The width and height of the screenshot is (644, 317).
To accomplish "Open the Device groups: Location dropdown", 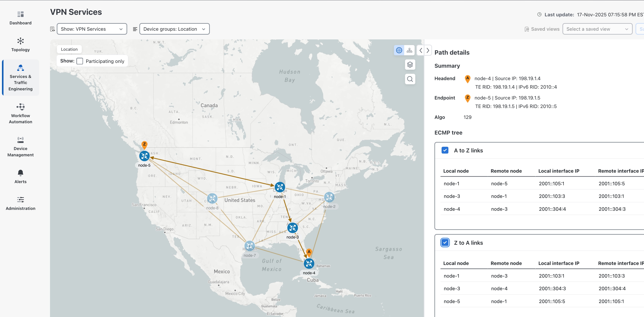I will tap(174, 29).
